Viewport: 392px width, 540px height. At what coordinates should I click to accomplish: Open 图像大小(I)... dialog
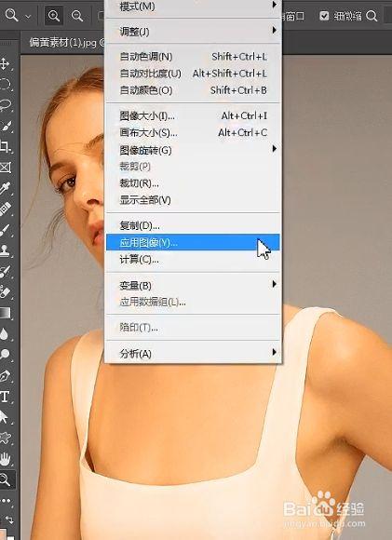194,115
